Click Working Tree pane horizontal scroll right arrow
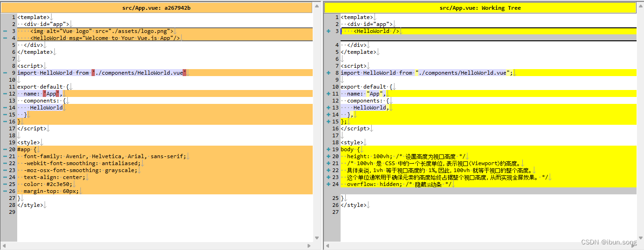 point(632,246)
